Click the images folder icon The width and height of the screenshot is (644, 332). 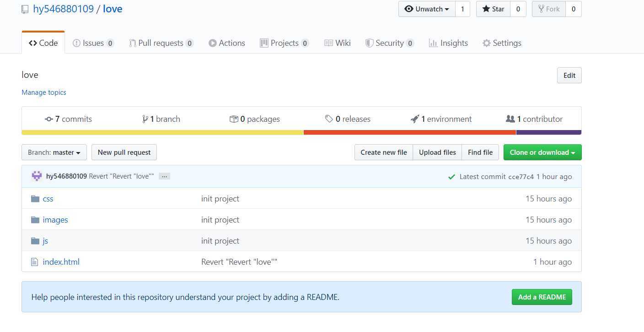pos(35,220)
